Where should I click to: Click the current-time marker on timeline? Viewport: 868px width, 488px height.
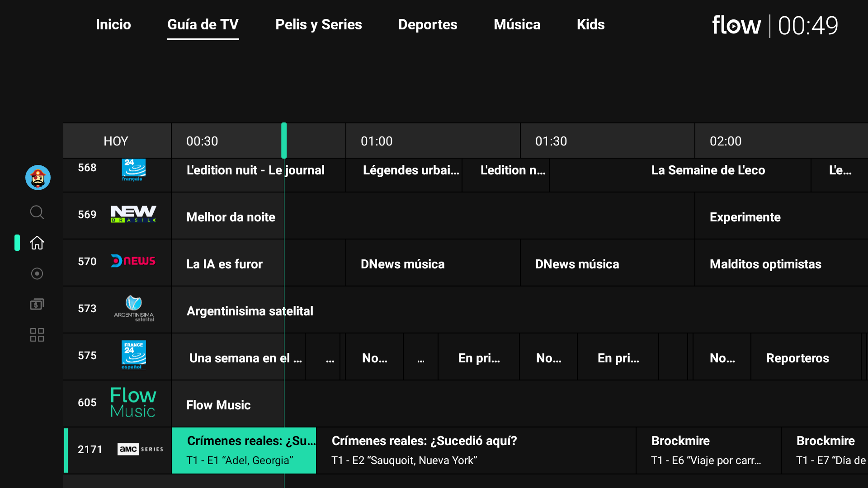point(284,141)
